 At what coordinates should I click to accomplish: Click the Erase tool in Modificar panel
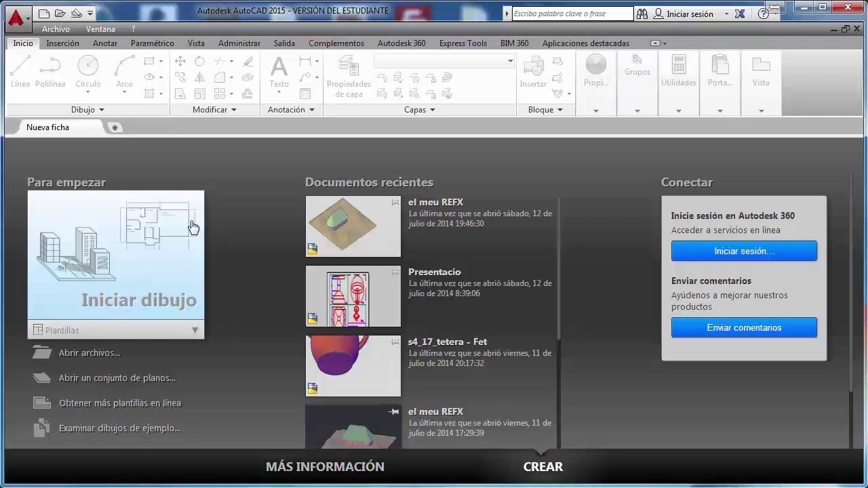[248, 61]
